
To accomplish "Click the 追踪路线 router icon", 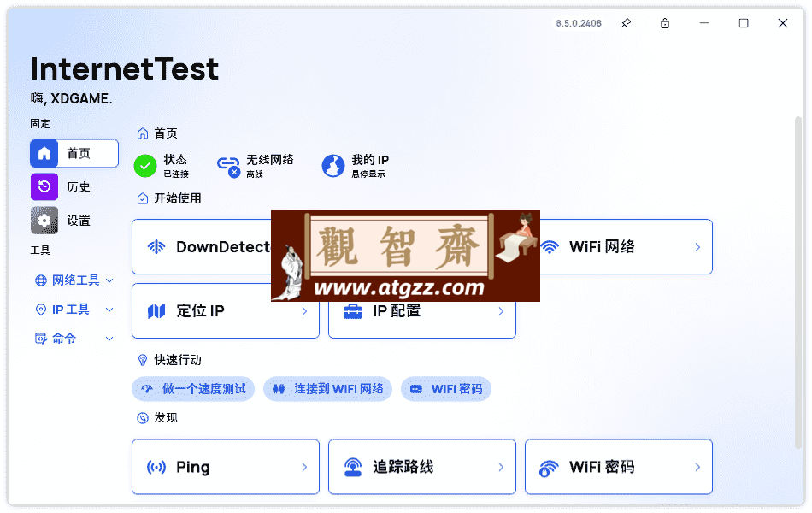I will point(353,467).
